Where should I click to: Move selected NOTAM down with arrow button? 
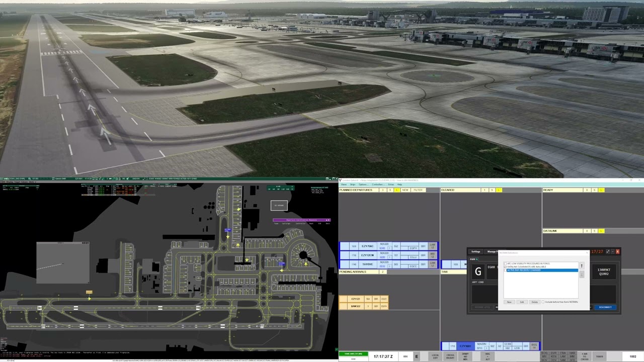(582, 275)
